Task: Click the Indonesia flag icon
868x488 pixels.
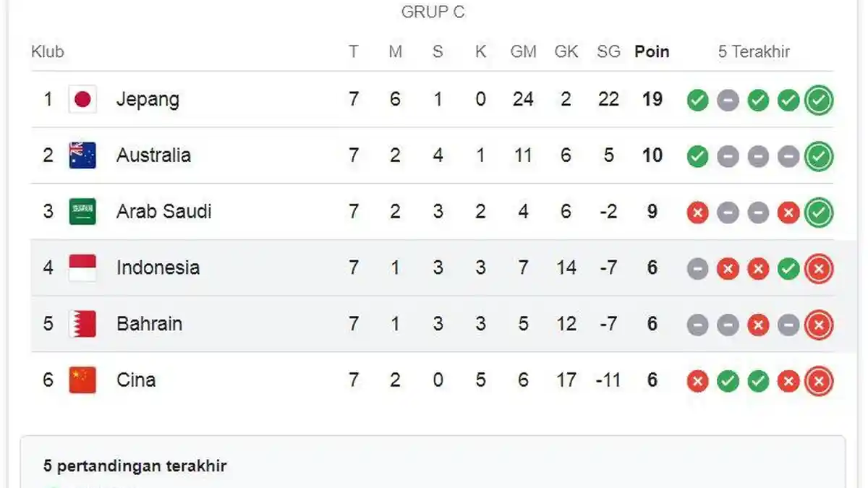Action: click(82, 268)
